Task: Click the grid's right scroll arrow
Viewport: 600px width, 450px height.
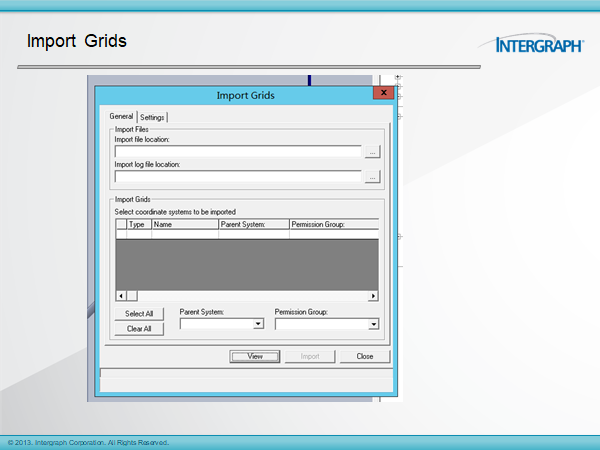Action: click(373, 296)
